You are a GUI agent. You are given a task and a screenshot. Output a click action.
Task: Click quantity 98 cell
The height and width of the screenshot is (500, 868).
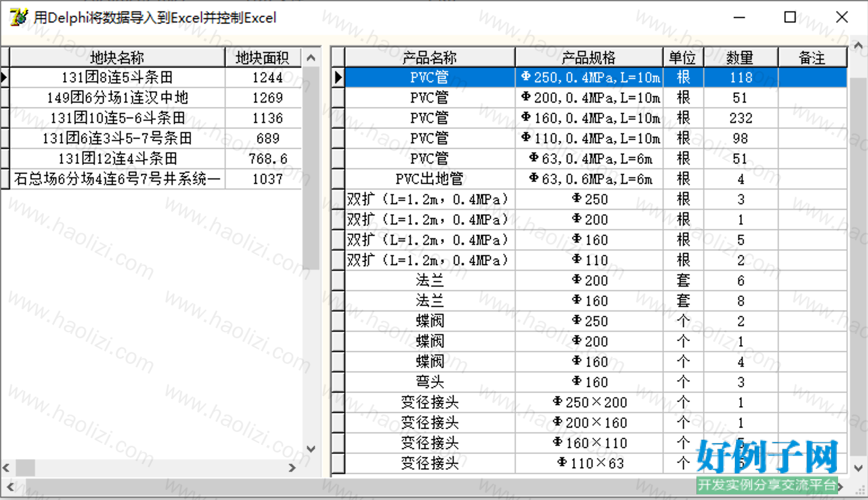740,138
